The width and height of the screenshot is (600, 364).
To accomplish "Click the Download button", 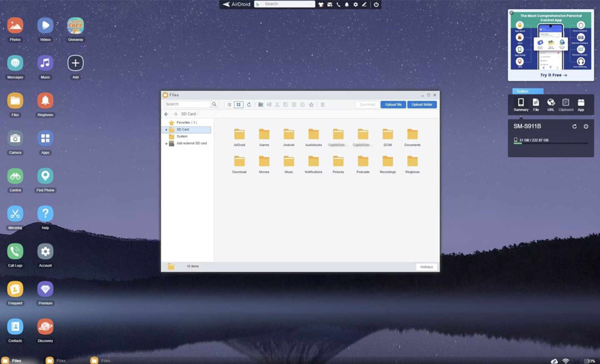I will [x=367, y=105].
